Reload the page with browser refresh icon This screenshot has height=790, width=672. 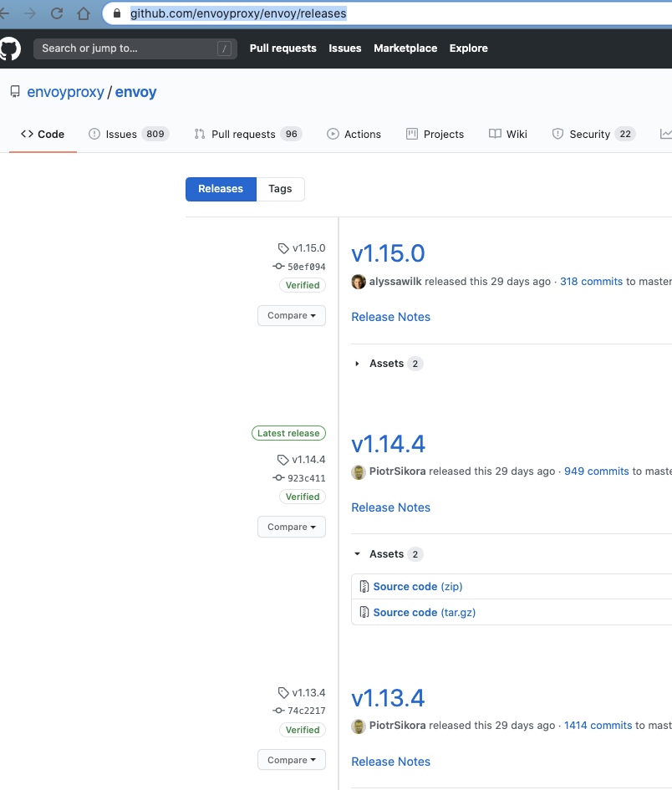(x=57, y=13)
